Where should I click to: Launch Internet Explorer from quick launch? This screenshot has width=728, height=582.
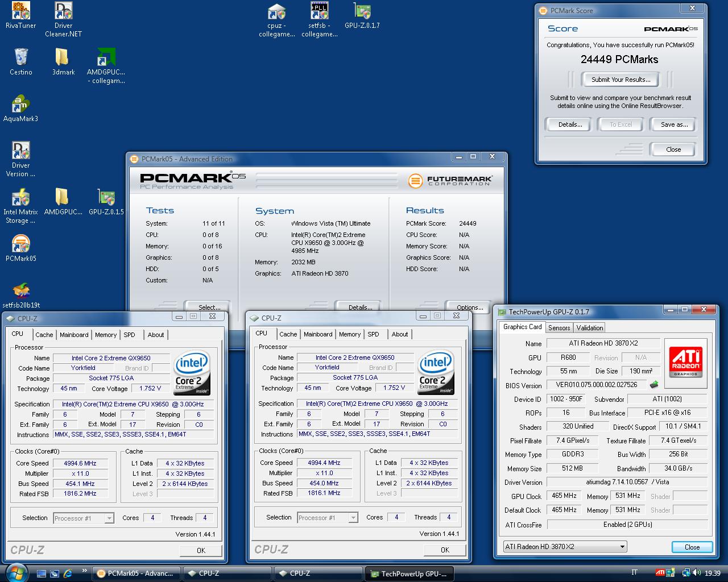[68, 573]
